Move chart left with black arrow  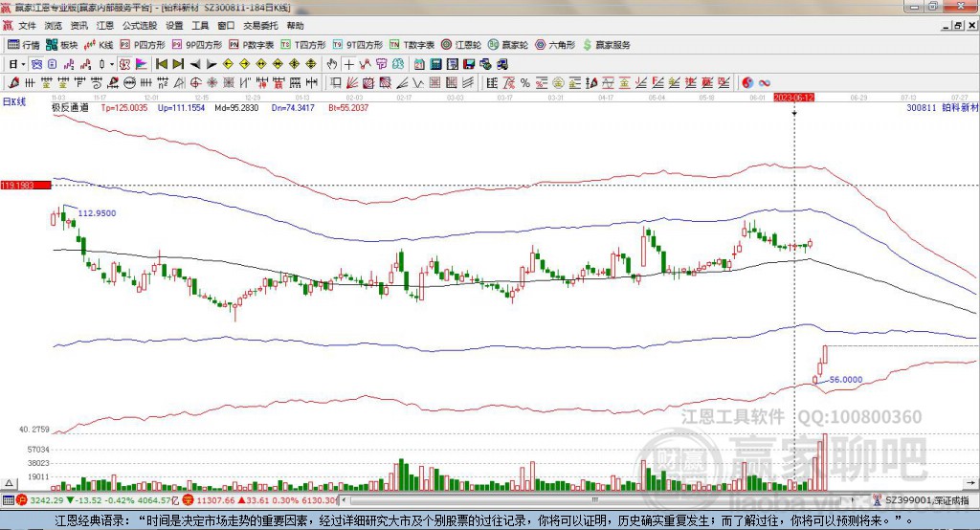click(195, 64)
